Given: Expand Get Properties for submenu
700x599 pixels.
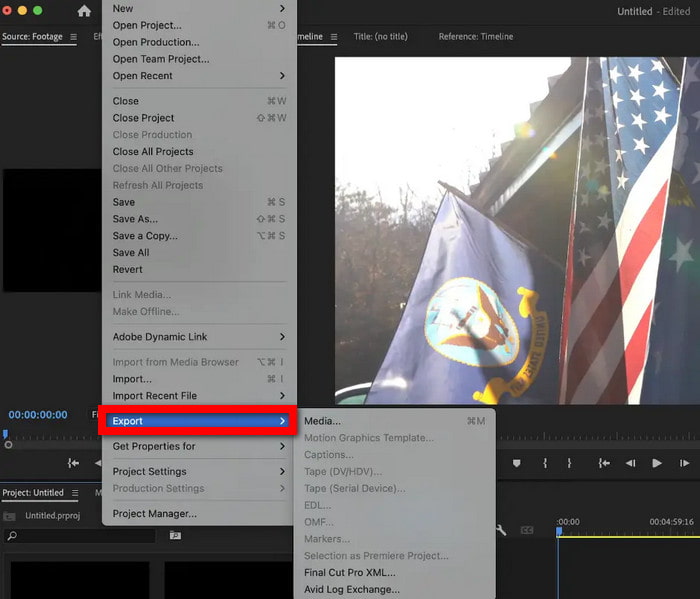Looking at the screenshot, I should click(199, 446).
